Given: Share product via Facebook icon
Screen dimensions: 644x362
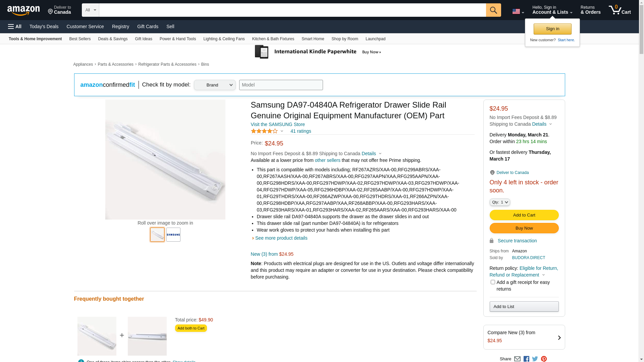Looking at the screenshot, I should [526, 359].
